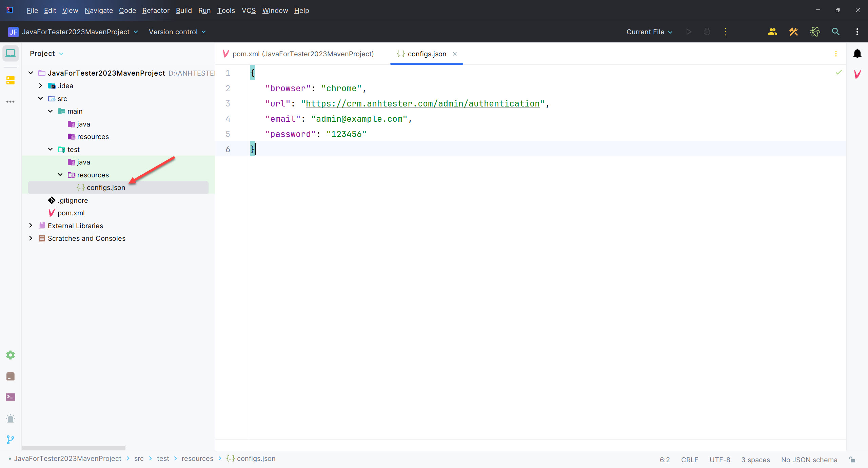Open the Build menu
The width and height of the screenshot is (868, 468).
tap(184, 11)
